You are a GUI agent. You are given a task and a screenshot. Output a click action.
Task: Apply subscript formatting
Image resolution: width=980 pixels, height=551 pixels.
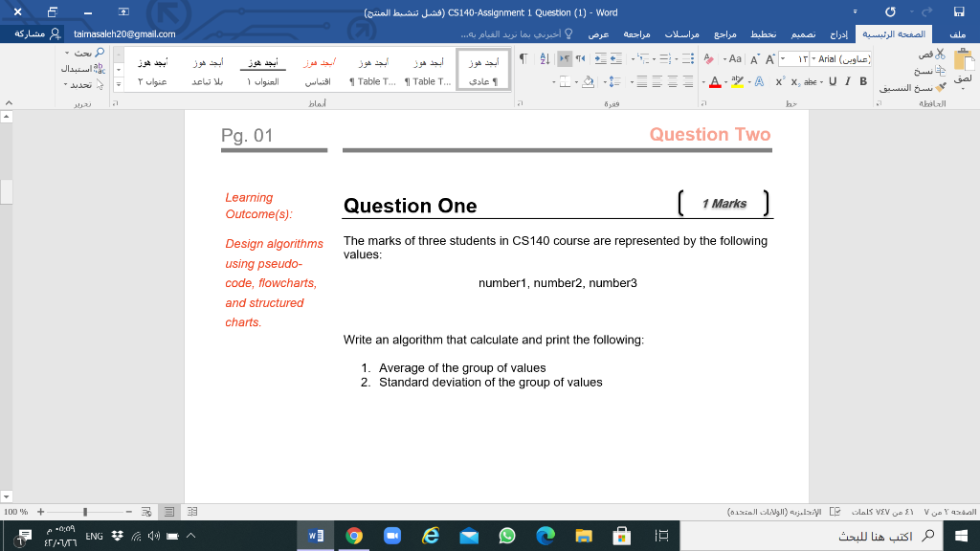(794, 81)
